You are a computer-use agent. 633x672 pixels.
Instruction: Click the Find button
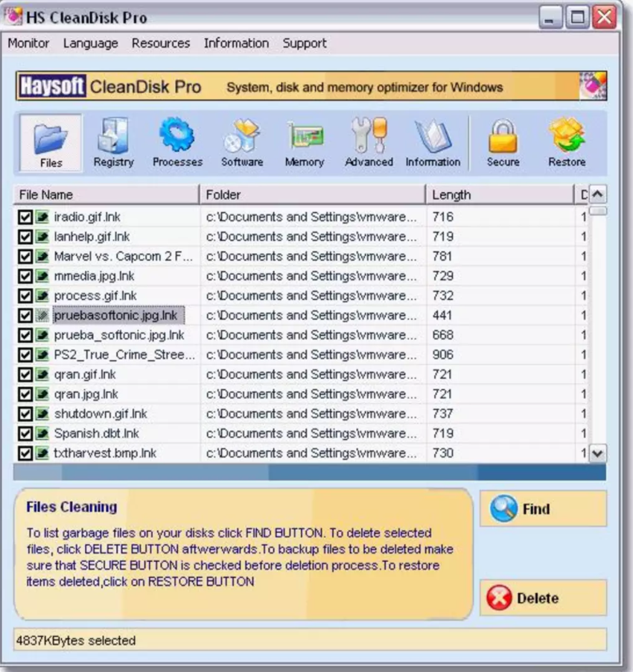tap(542, 509)
